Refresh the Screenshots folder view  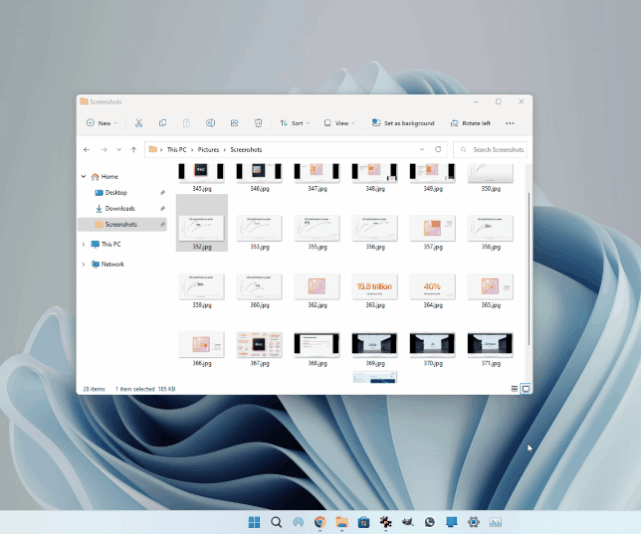(x=438, y=149)
